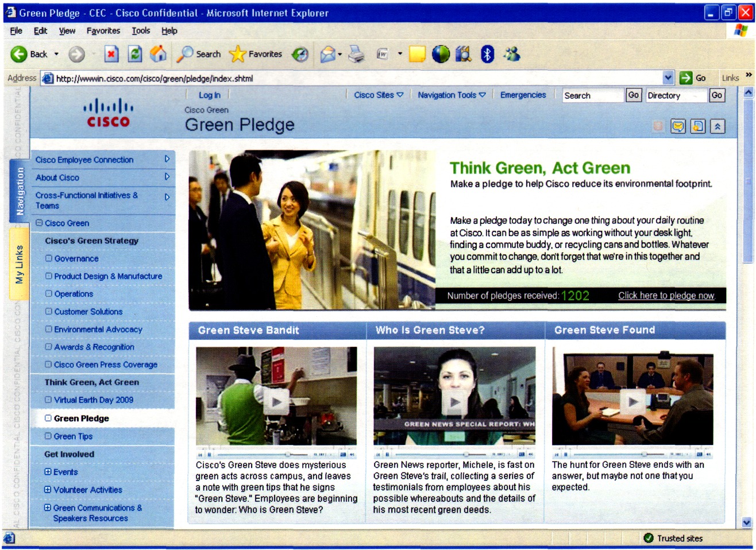The height and width of the screenshot is (550, 756).
Task: Open the Navigation Tools dropdown
Action: (452, 95)
